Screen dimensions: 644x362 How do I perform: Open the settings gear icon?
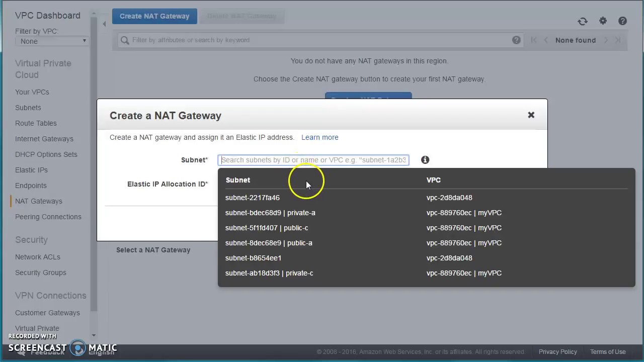click(x=603, y=21)
